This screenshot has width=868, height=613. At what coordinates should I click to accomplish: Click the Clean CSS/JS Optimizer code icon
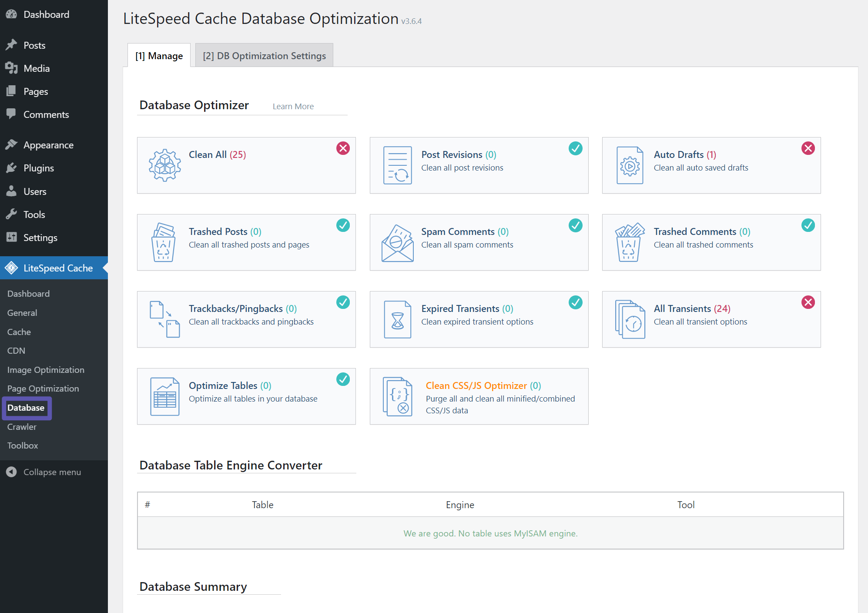point(397,396)
